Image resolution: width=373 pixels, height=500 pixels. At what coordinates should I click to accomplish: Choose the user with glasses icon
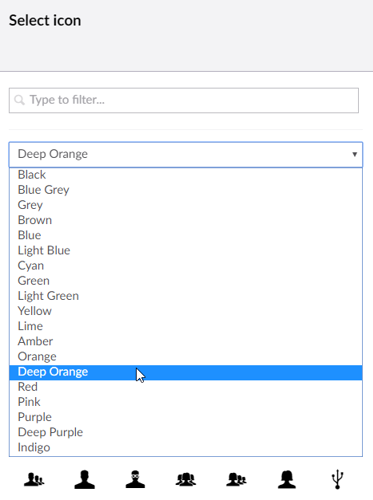coord(135,479)
